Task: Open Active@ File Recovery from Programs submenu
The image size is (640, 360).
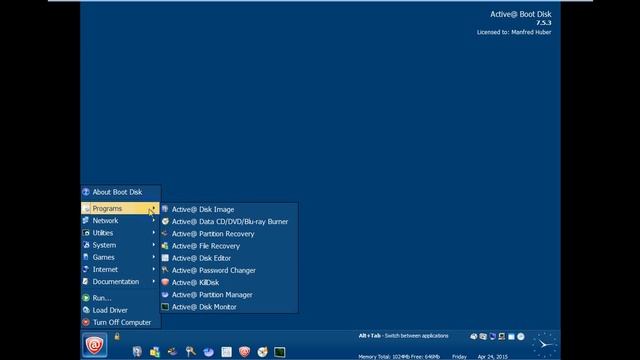Action: tap(229, 246)
